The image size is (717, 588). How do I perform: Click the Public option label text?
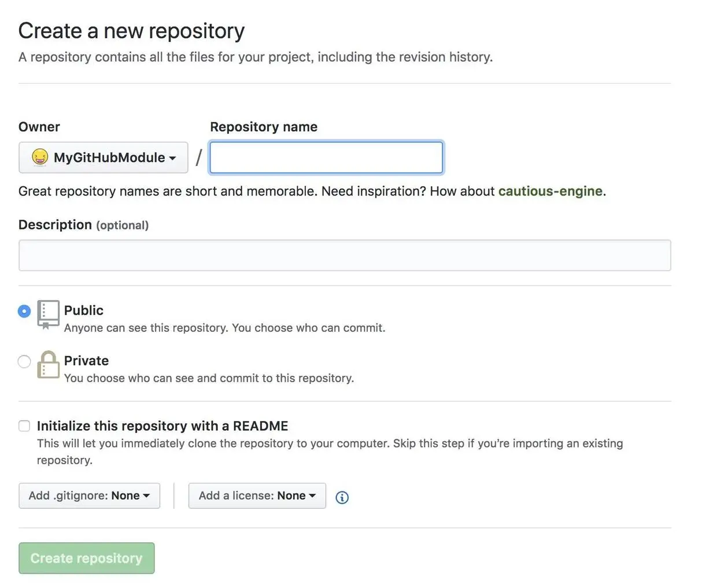click(x=84, y=310)
